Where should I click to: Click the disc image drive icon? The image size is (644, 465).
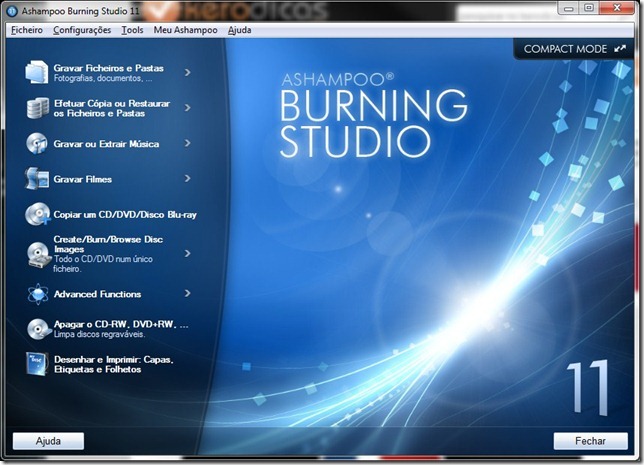pos(39,255)
